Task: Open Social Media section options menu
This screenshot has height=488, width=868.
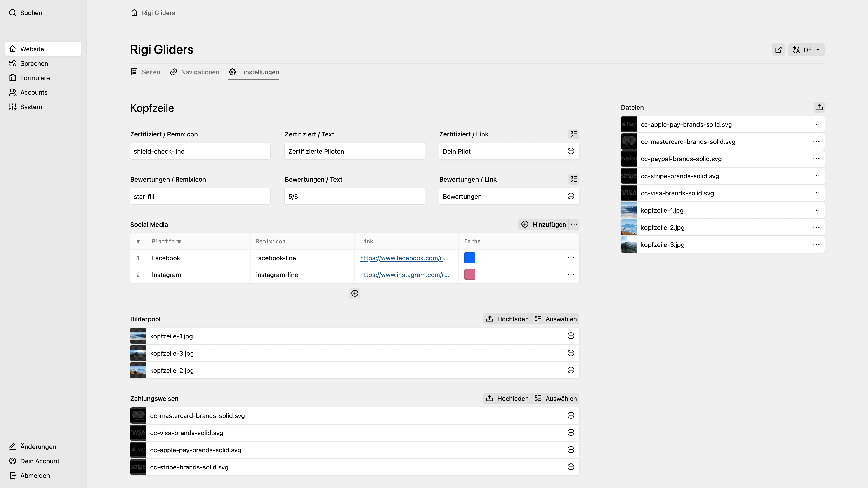Action: coord(574,224)
